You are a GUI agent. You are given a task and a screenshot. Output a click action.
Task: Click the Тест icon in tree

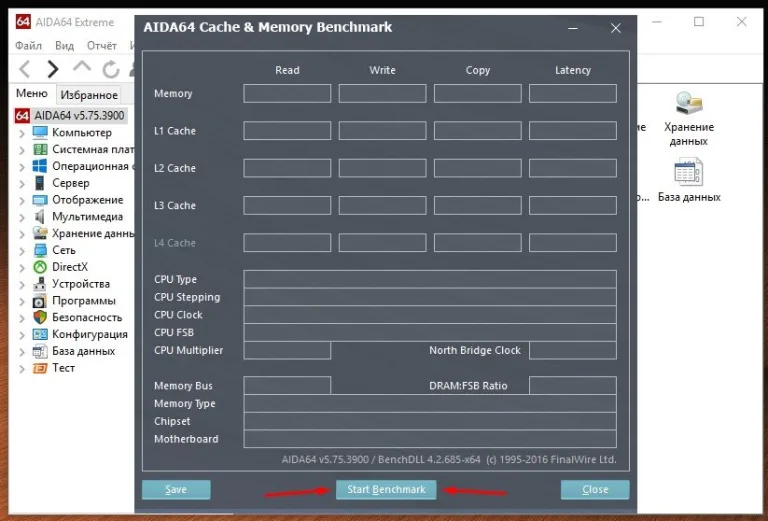point(40,368)
